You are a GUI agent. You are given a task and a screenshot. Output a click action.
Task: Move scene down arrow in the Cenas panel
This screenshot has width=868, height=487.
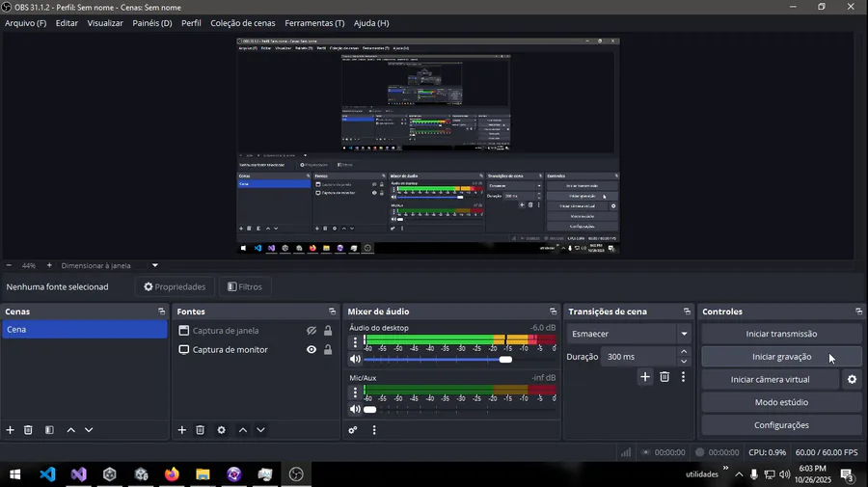pos(89,430)
